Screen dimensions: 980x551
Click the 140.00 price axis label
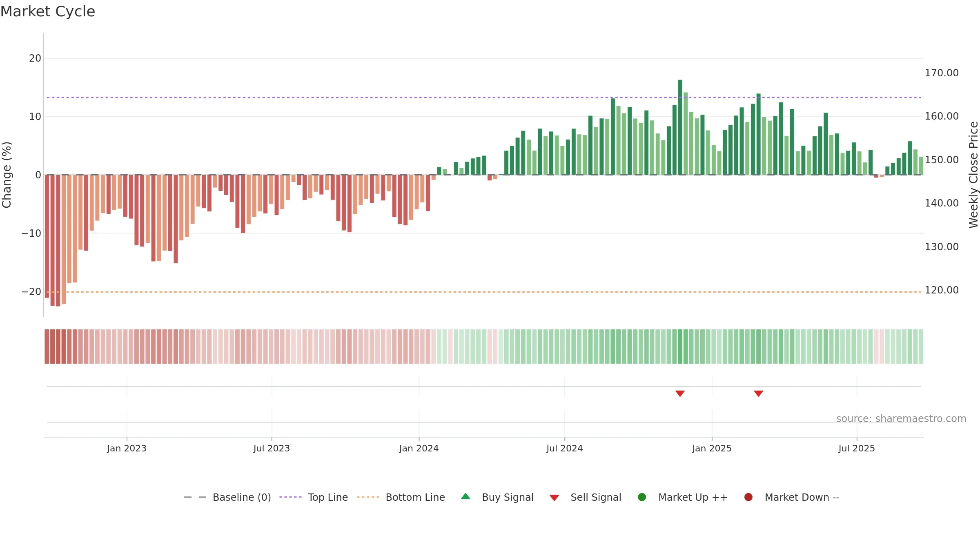[x=942, y=203]
